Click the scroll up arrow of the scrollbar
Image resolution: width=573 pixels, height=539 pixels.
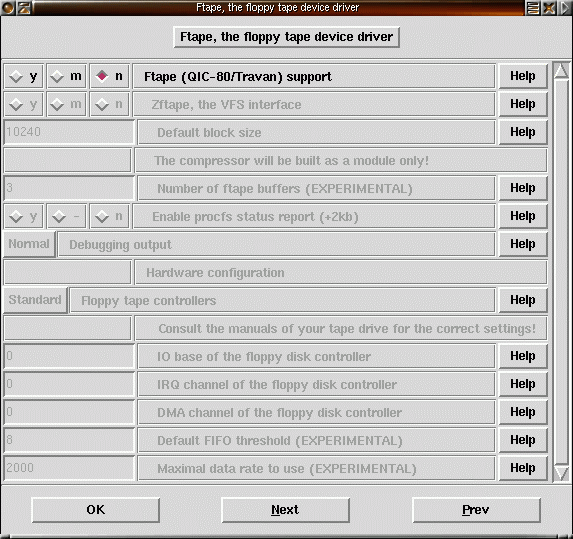(x=561, y=70)
